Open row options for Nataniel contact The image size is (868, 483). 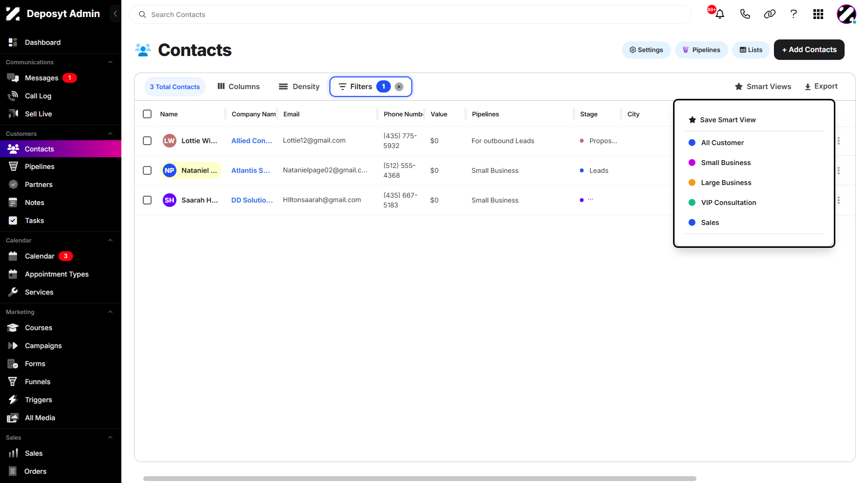(x=838, y=170)
